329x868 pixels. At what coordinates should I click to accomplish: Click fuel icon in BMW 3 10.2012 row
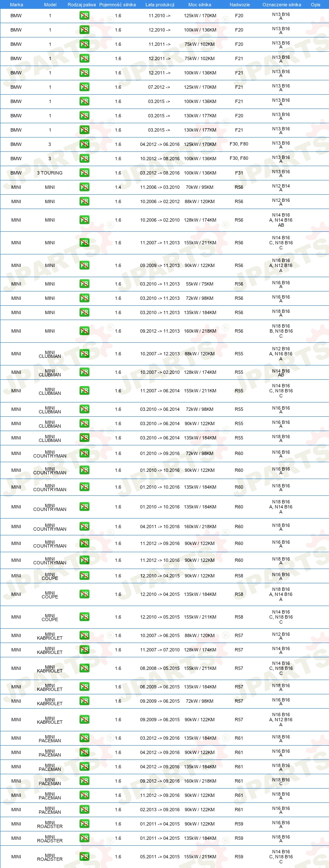[x=84, y=159]
